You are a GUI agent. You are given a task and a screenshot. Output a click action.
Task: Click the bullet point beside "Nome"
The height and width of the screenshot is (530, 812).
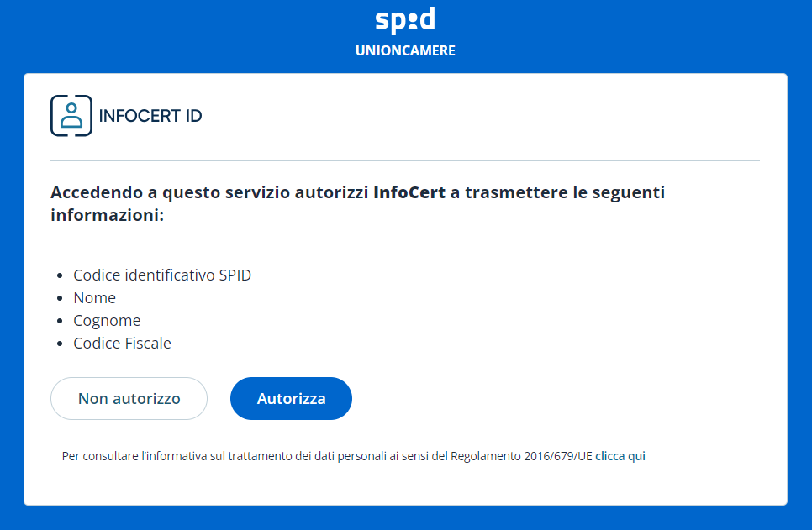60,298
